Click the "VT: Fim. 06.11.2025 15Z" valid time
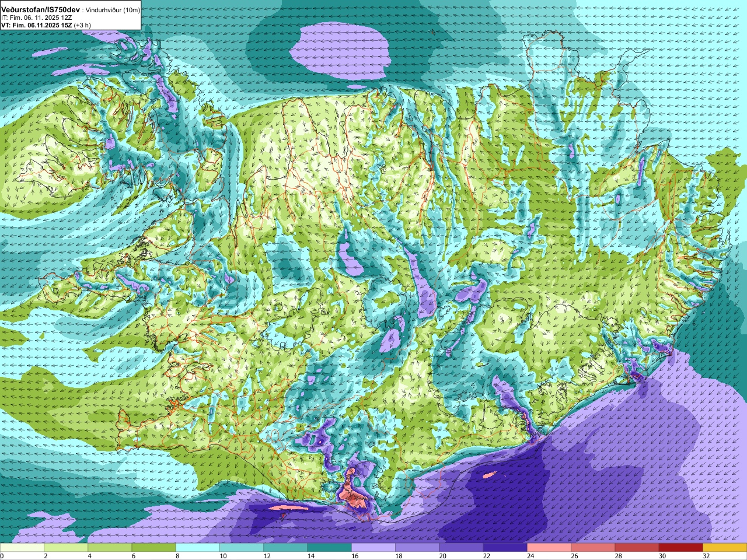The height and width of the screenshot is (560, 747). pyautogui.click(x=36, y=26)
